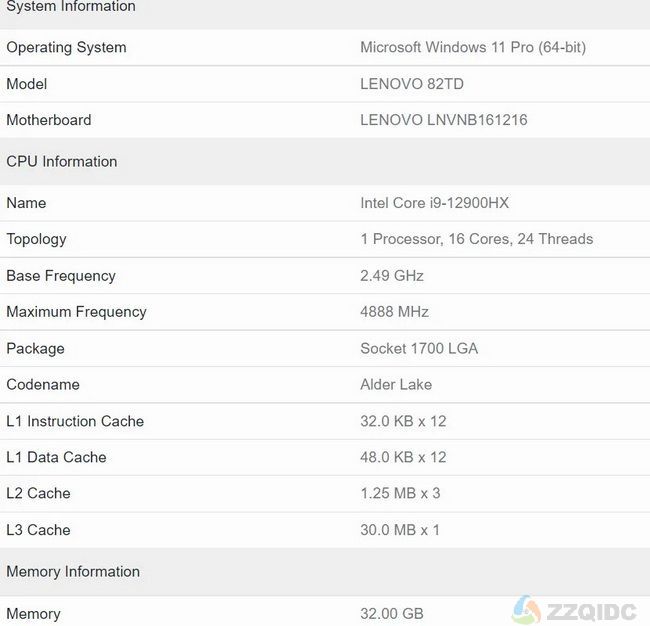This screenshot has width=650, height=626.
Task: Select the L2 Cache 1.25 MB value
Action: (400, 493)
